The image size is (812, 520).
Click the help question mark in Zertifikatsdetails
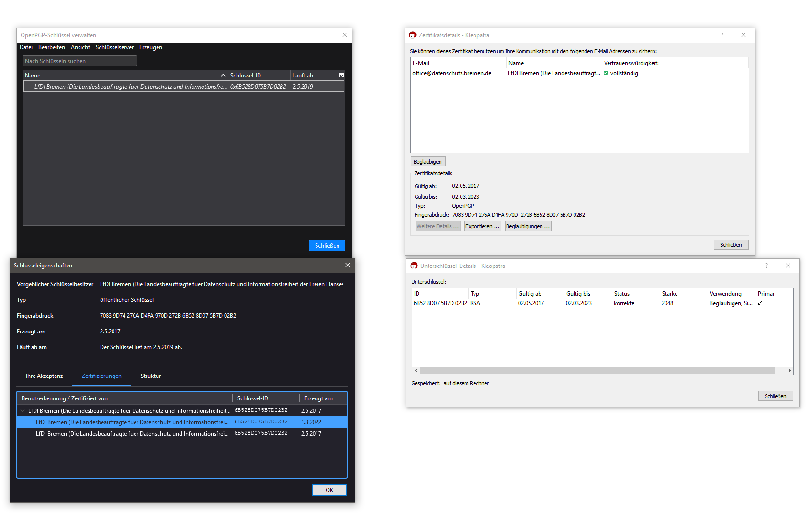pos(722,35)
